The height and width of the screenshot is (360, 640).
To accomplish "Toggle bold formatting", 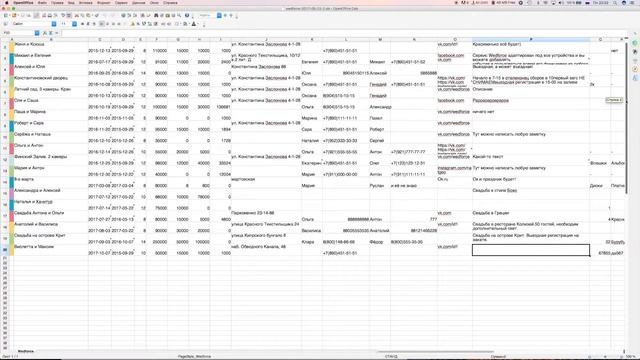I will pos(82,24).
